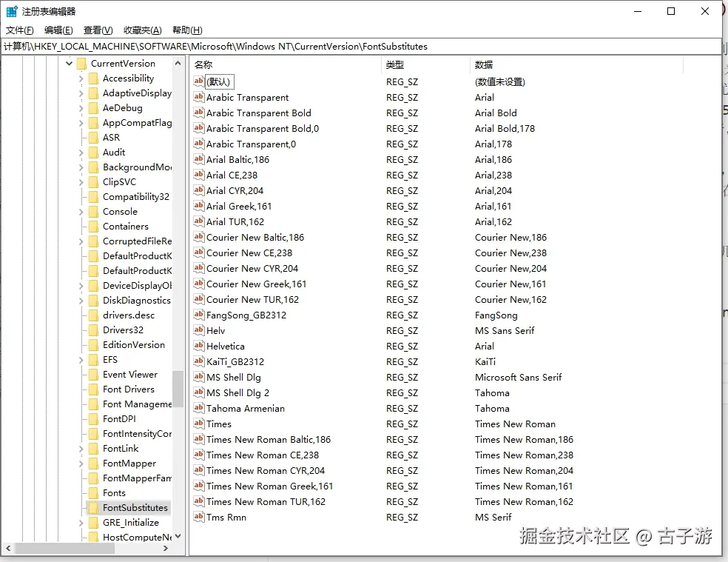Collapse the CurrentVersion tree node
The height and width of the screenshot is (562, 728).
tap(70, 63)
